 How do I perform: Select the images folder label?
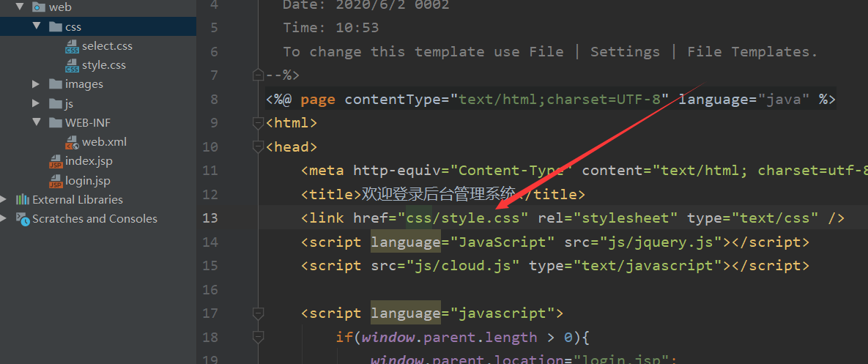(x=84, y=84)
